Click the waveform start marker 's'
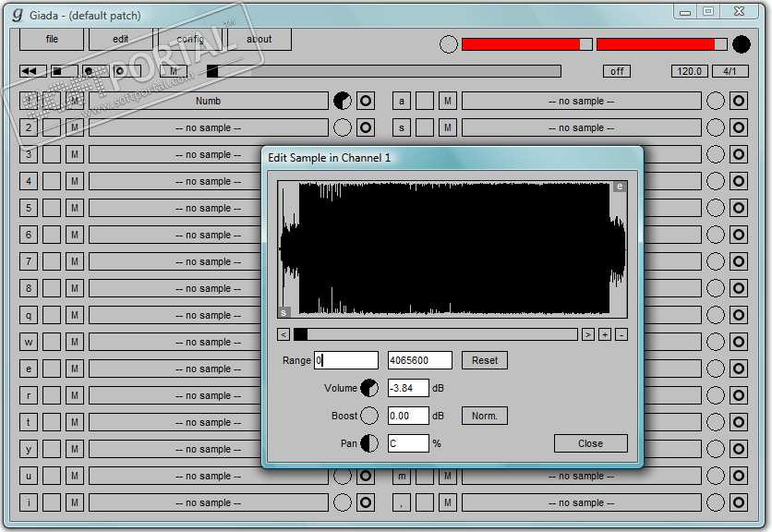772x532 pixels. [x=283, y=312]
